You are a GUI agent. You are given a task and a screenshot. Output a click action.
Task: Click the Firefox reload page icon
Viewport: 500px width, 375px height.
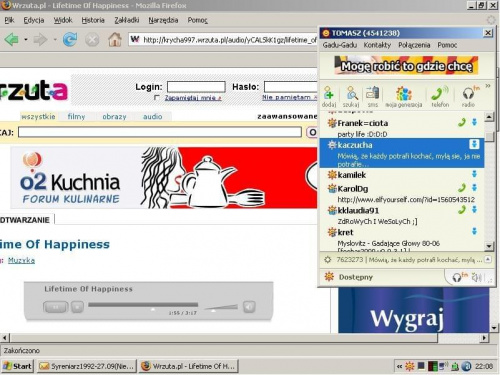coord(70,40)
